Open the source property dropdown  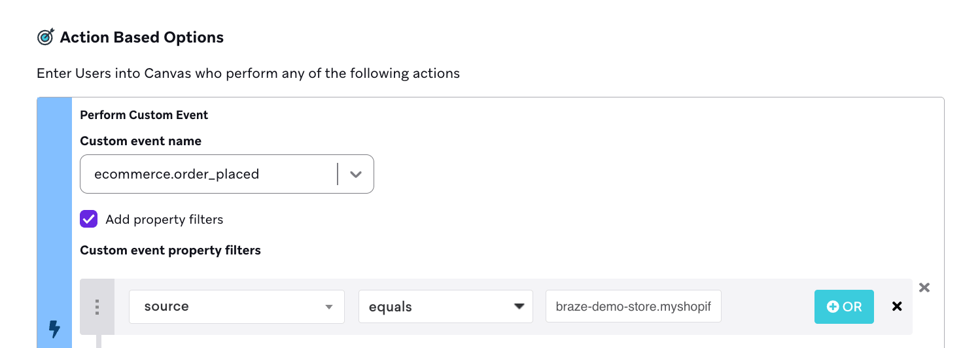(236, 307)
